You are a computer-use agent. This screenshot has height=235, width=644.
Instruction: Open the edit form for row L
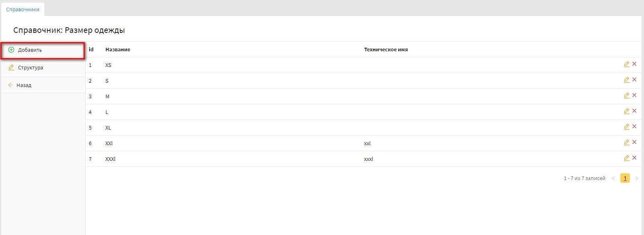(x=626, y=111)
